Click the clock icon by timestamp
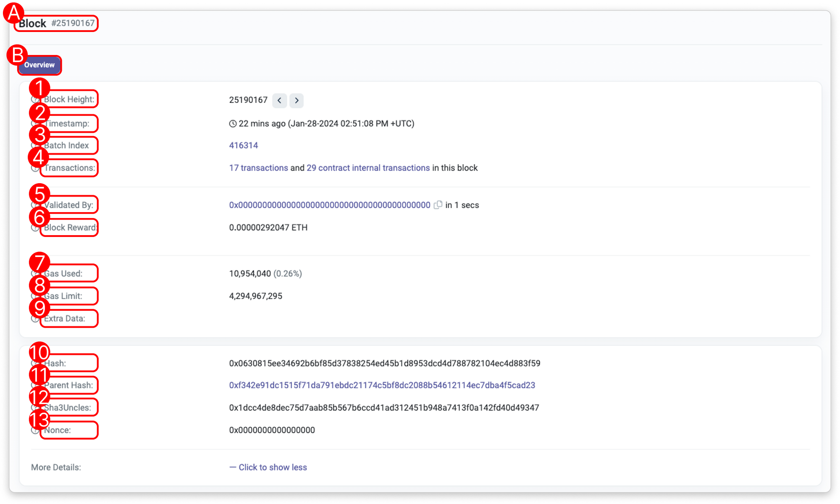The image size is (840, 504). click(233, 123)
